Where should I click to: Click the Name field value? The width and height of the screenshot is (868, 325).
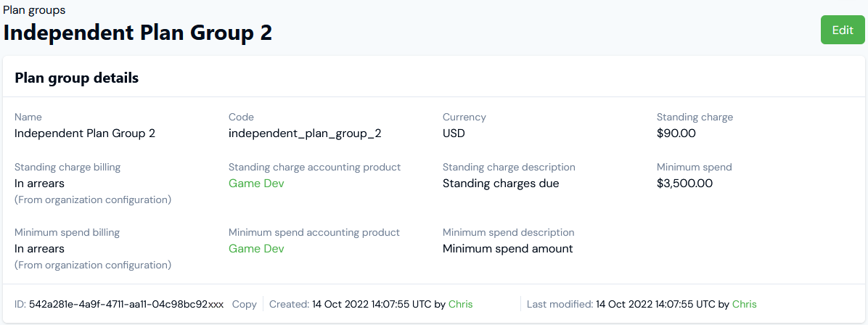pos(85,133)
